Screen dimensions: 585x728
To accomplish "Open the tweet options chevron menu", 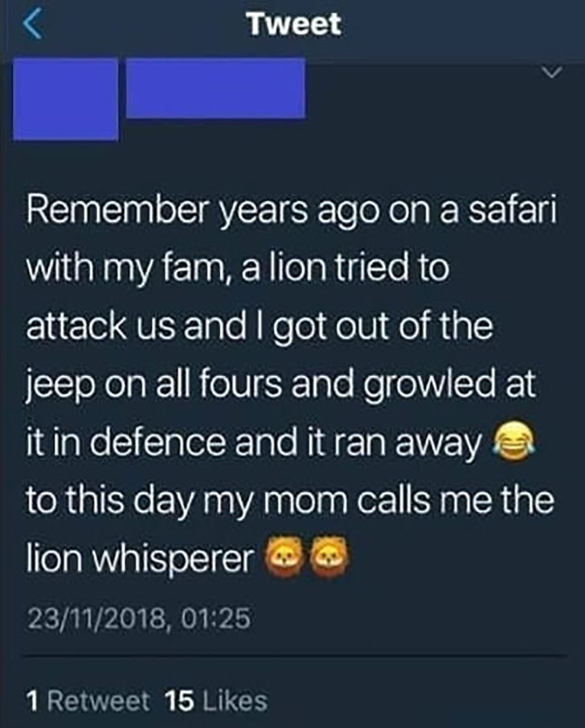I will (552, 72).
